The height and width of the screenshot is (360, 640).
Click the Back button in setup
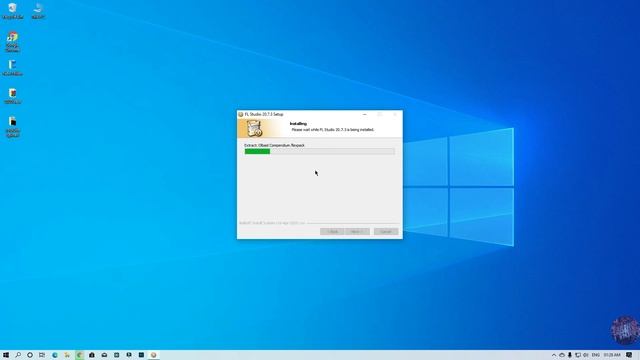332,231
